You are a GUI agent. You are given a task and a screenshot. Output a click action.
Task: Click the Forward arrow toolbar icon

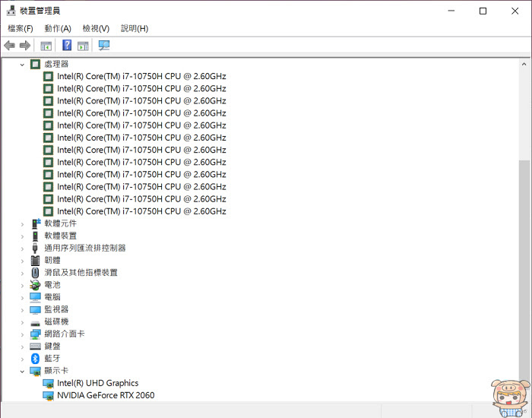[25, 45]
